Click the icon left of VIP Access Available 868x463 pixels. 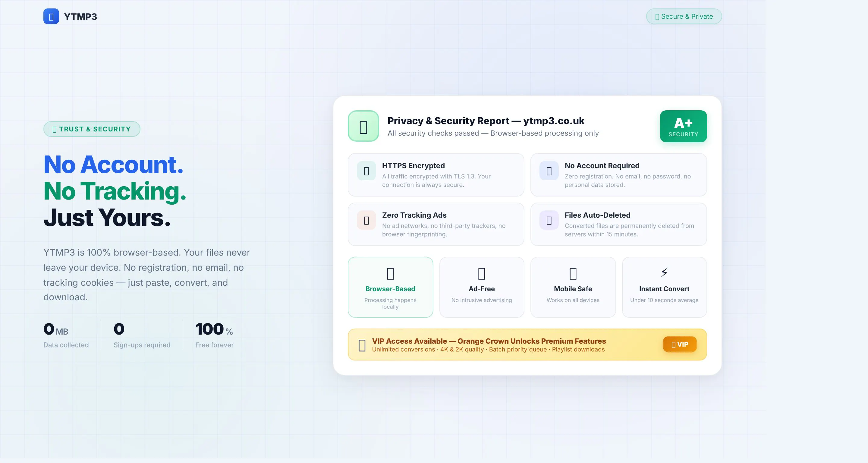[362, 345]
